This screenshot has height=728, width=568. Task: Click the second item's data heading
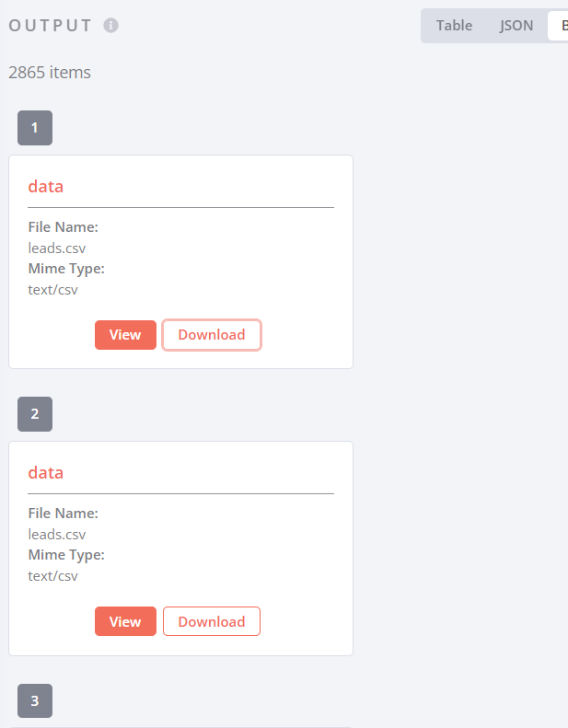(45, 473)
